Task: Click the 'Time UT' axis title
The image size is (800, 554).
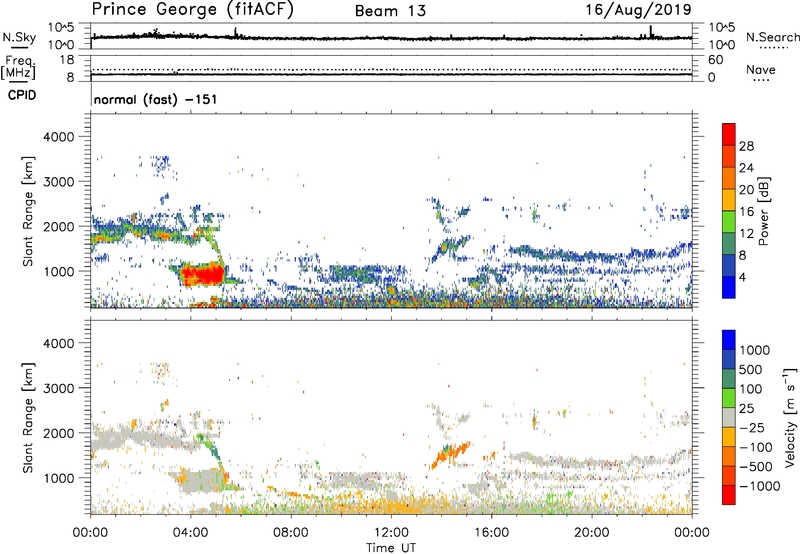Action: pyautogui.click(x=391, y=547)
